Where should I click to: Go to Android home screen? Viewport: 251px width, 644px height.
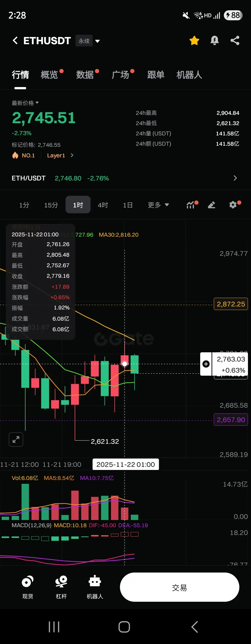tap(124, 627)
